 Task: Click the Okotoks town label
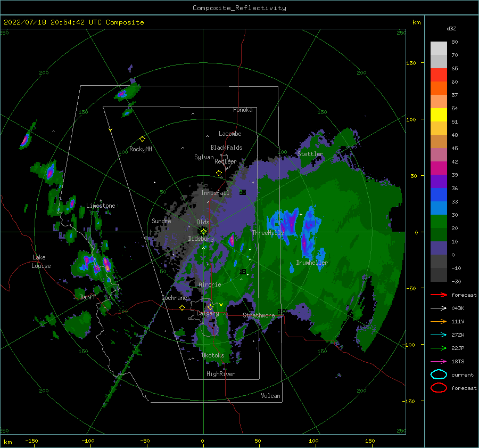pos(213,355)
